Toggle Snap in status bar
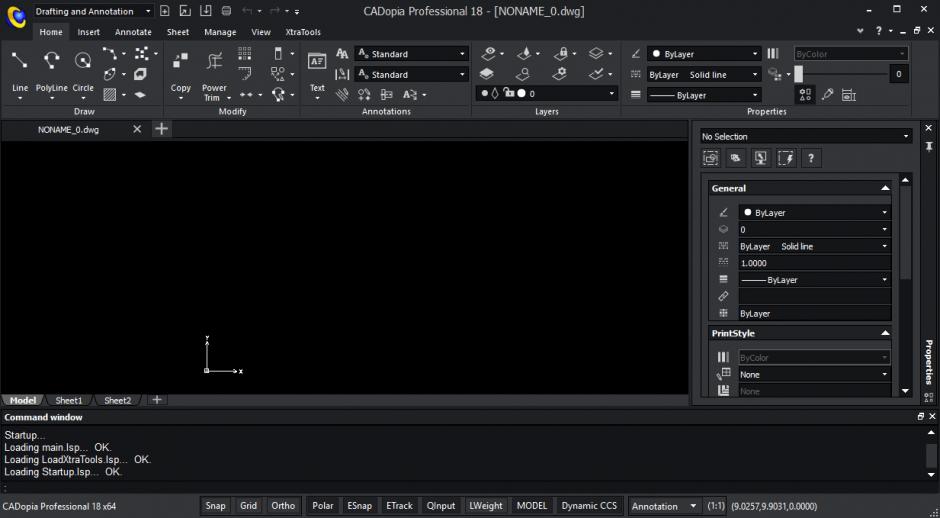The width and height of the screenshot is (940, 518). 215,506
